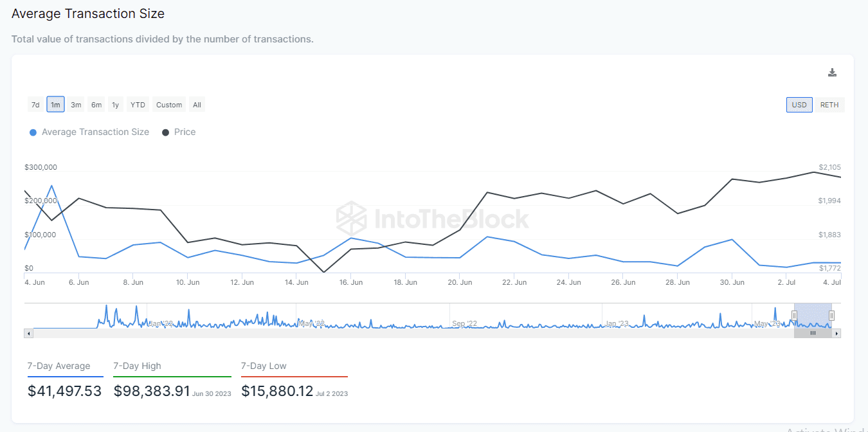Screen dimensions: 868x432
Task: Click the 7-Day High value
Action: coord(150,391)
